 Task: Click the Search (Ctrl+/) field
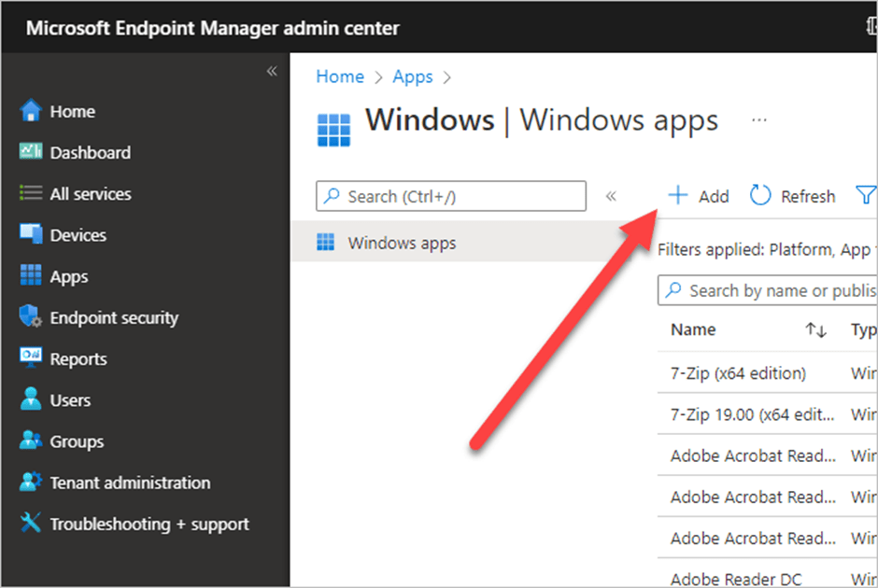click(x=451, y=196)
